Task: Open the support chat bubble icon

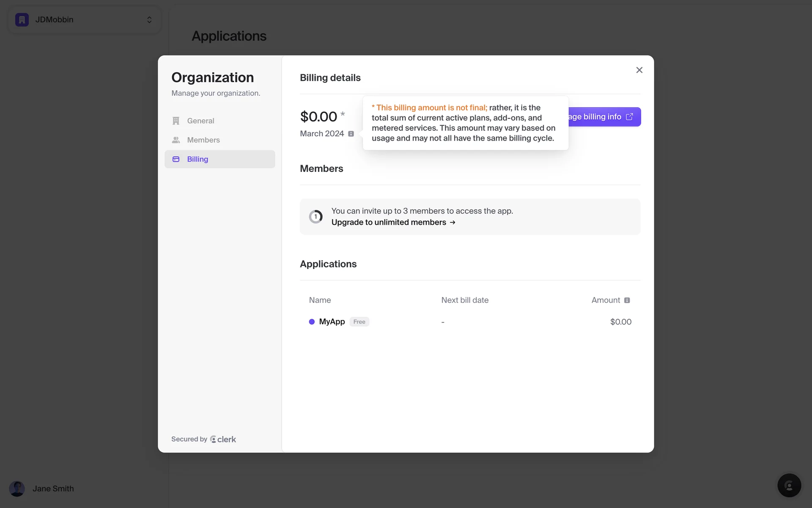Action: (x=789, y=485)
